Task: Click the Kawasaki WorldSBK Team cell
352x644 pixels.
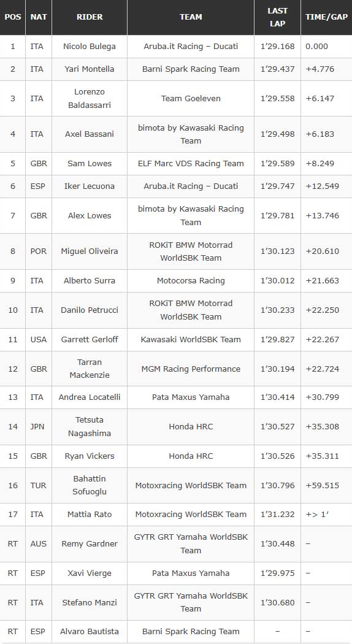Action: tap(191, 339)
